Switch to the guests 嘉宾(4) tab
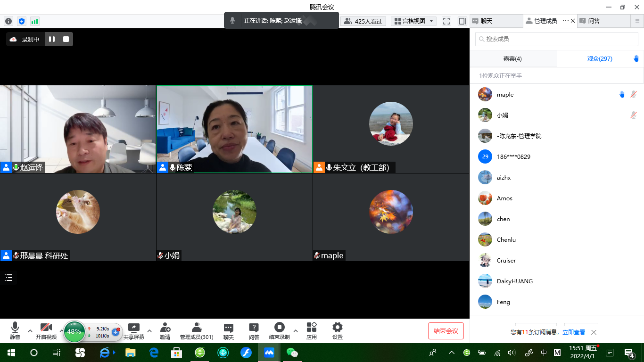The image size is (644, 362). (512, 59)
